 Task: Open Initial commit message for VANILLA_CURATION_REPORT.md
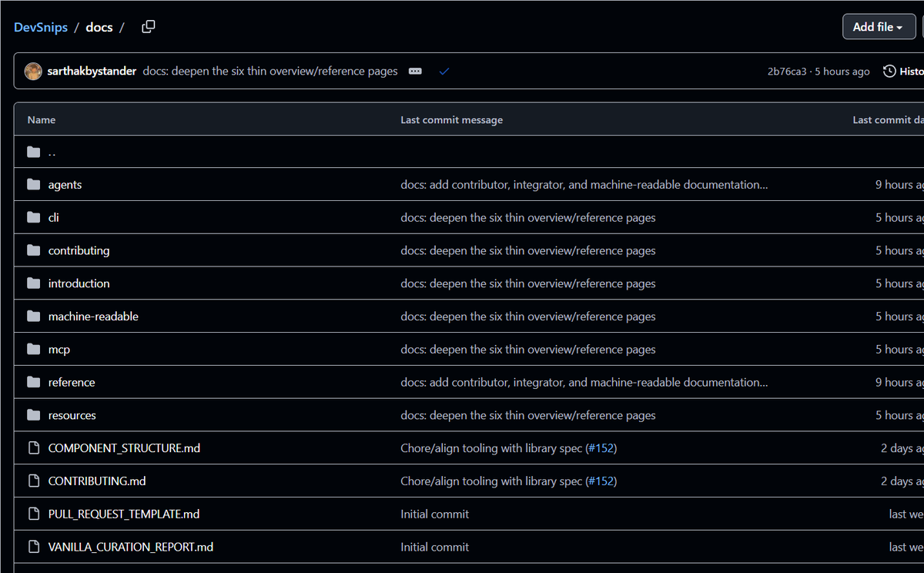(x=435, y=547)
